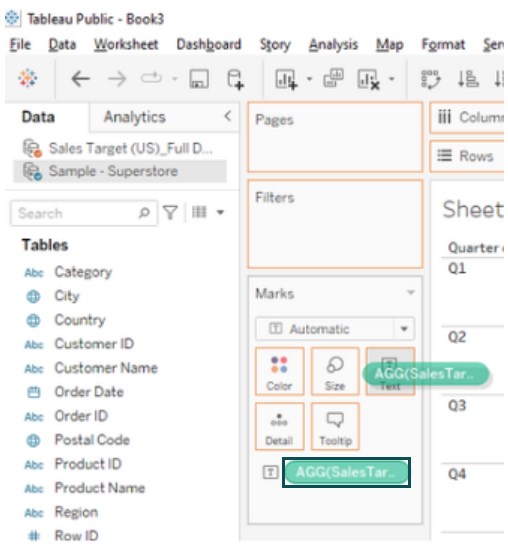508x556 pixels.
Task: Select the Customer Name field
Action: point(106,368)
